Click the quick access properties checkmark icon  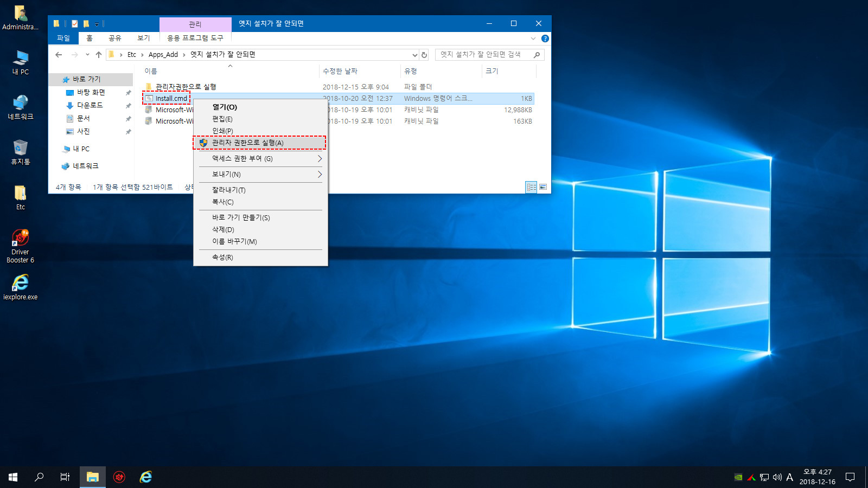[75, 24]
